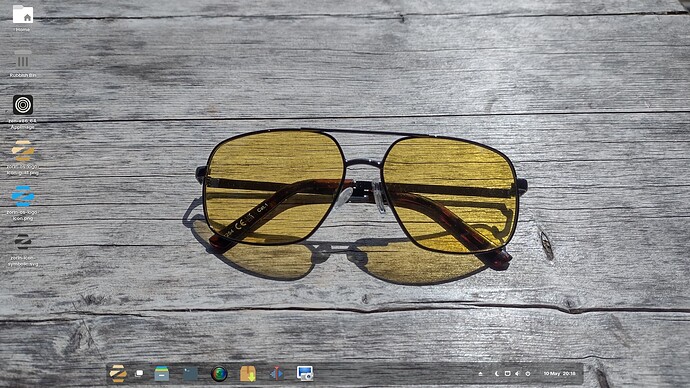Screen dimensions: 690x388
Task: Select the gold Zorin logo png file
Action: (22, 158)
